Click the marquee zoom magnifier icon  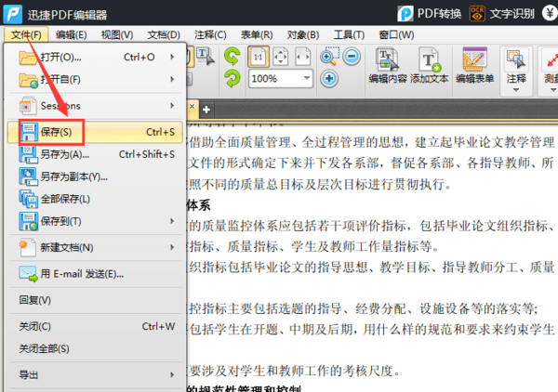coord(329,57)
